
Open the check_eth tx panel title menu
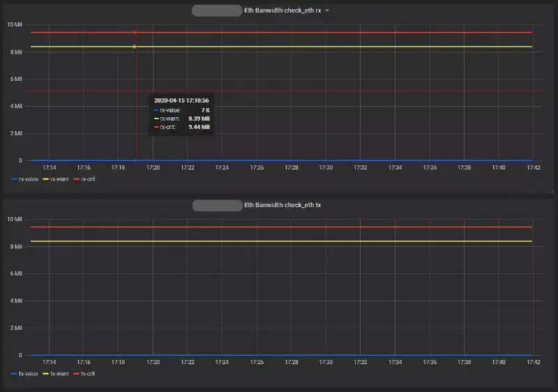(282, 205)
